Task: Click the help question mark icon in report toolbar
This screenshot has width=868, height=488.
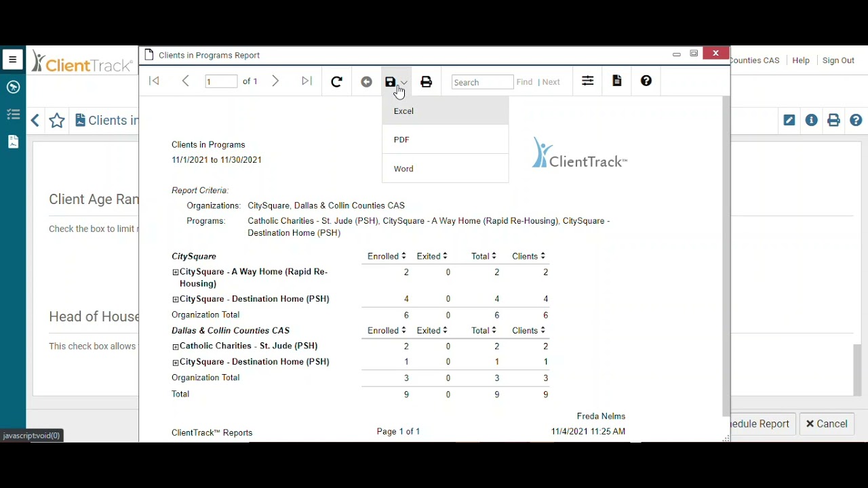Action: click(646, 81)
